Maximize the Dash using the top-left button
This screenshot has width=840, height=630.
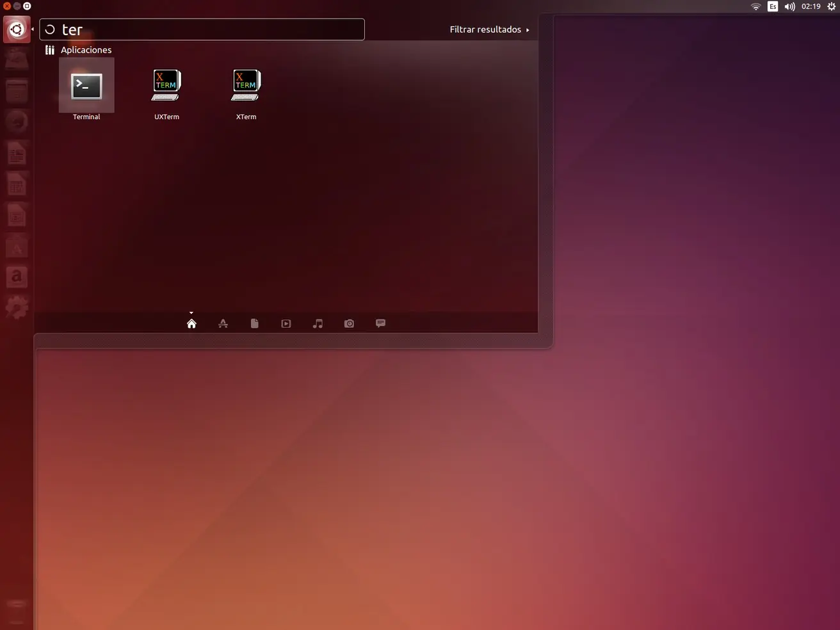coord(27,6)
